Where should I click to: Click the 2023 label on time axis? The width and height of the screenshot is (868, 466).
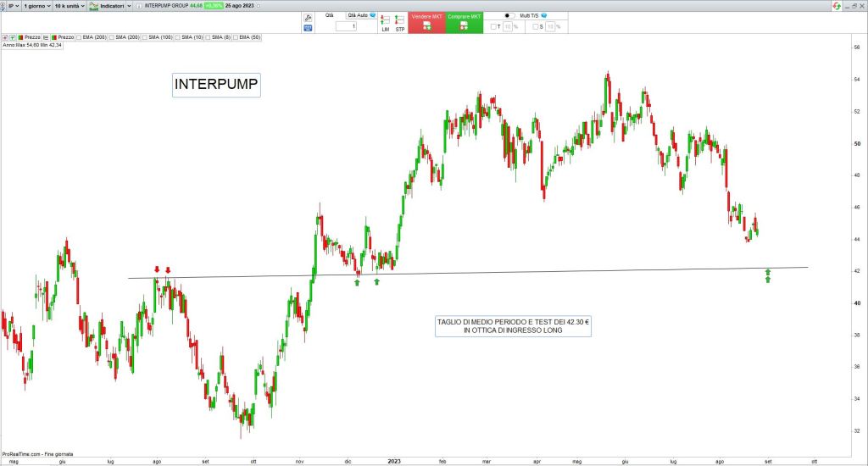tap(394, 461)
